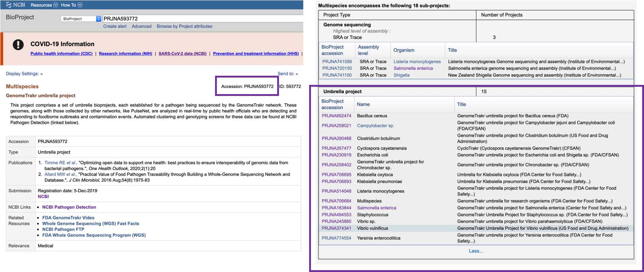Select the Salmonella enterica organism link in umbrella list
644x272 pixels.
click(376, 208)
